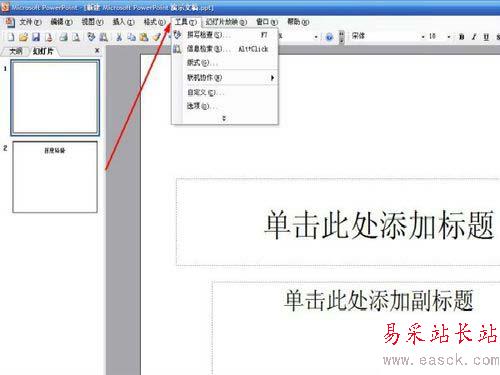Click the toolbar options handle beside the font box
This screenshot has width=500, height=375.
click(x=342, y=37)
